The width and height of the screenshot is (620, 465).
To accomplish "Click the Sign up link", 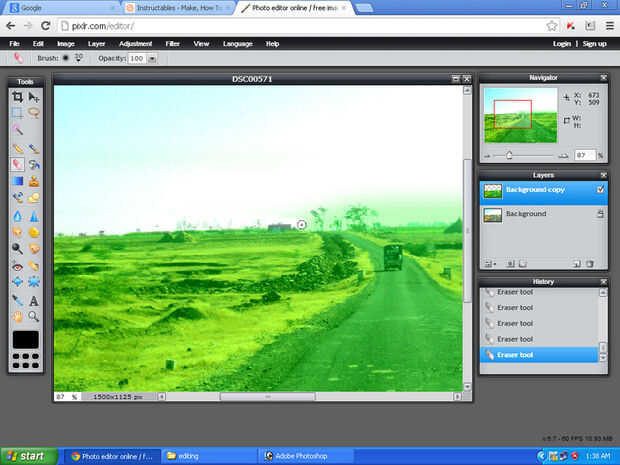I will click(x=594, y=44).
